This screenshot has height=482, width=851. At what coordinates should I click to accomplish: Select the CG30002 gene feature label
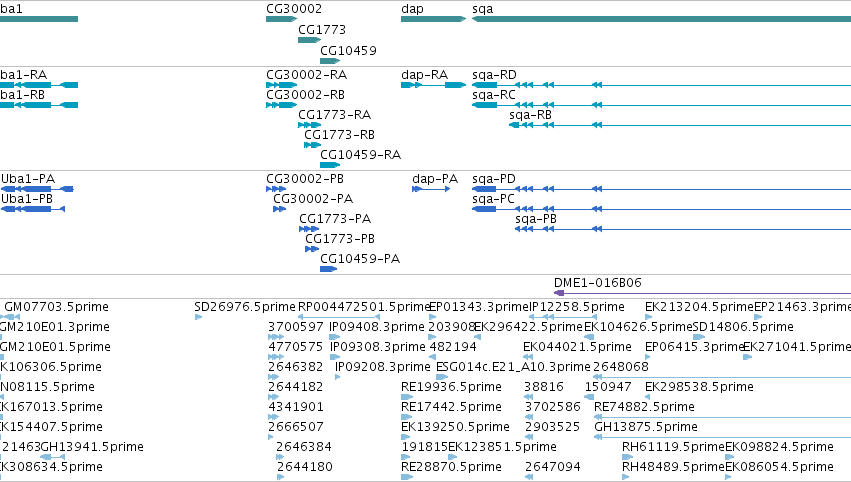point(294,9)
